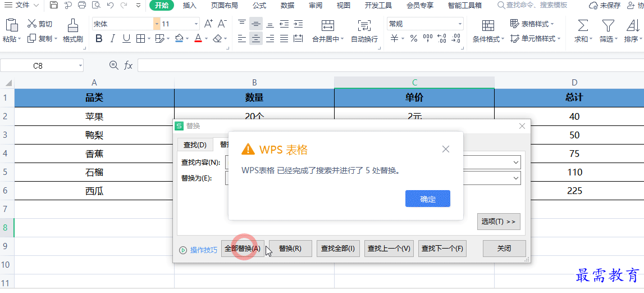This screenshot has height=293, width=644.
Task: Switch to the 插入 Insert tab
Action: [x=190, y=6]
